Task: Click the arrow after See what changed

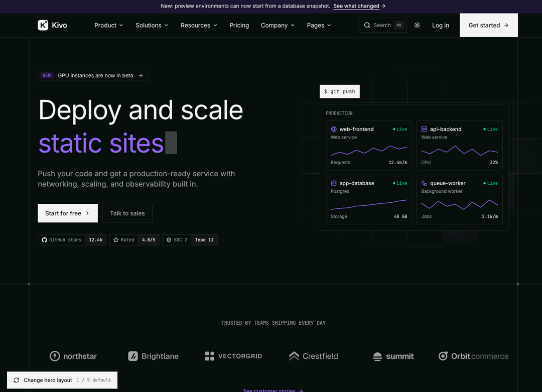Action: 383,6
